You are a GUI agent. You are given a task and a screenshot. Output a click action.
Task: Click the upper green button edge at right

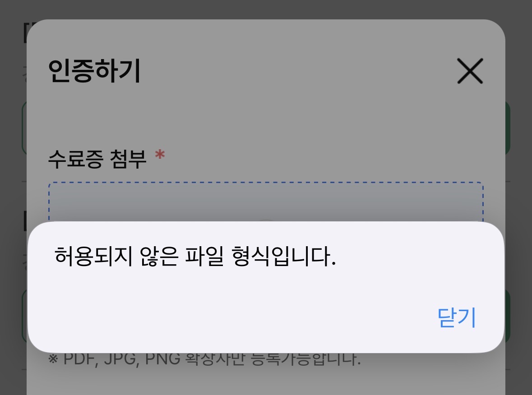click(508, 128)
